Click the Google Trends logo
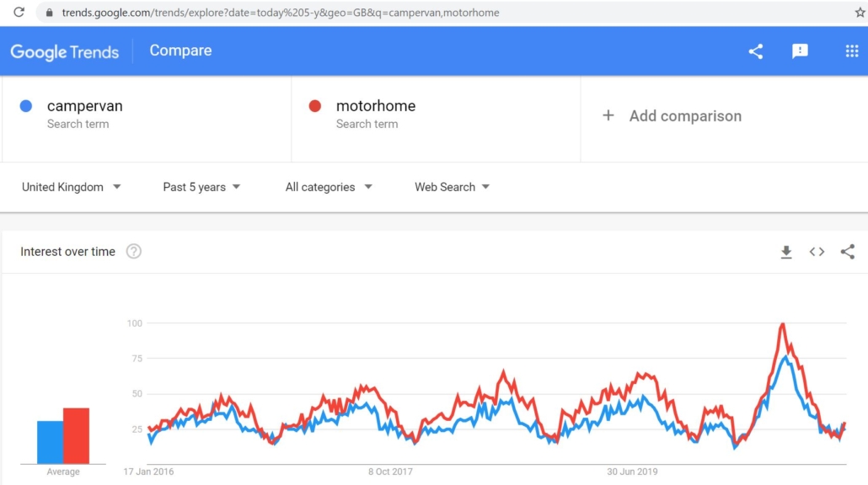This screenshot has width=868, height=485. point(65,51)
